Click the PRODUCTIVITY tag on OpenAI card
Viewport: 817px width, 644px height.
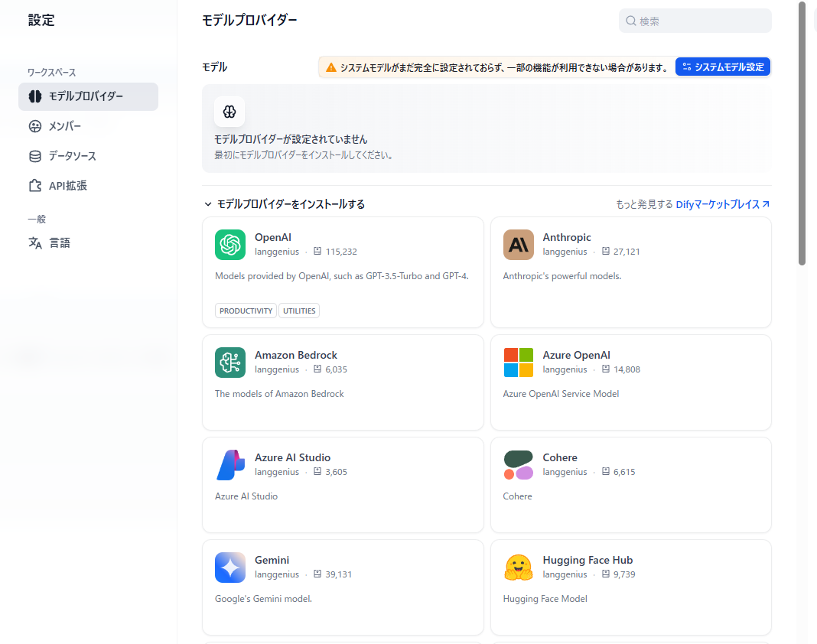pos(246,311)
